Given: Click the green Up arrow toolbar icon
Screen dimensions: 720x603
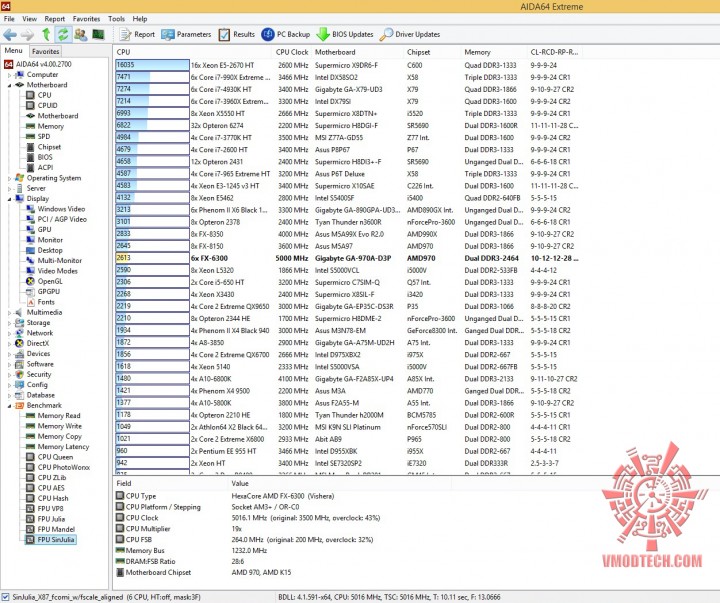Looking at the screenshot, I should pyautogui.click(x=45, y=34).
